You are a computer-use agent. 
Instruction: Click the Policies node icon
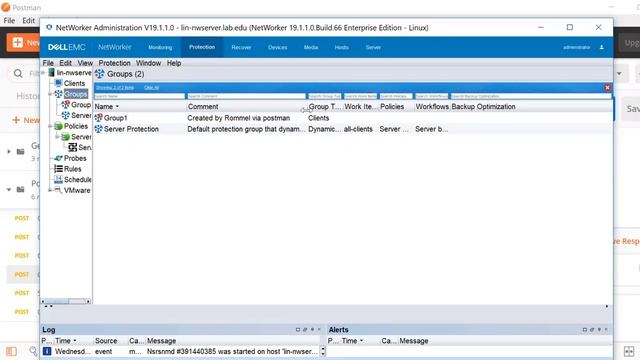click(58, 126)
